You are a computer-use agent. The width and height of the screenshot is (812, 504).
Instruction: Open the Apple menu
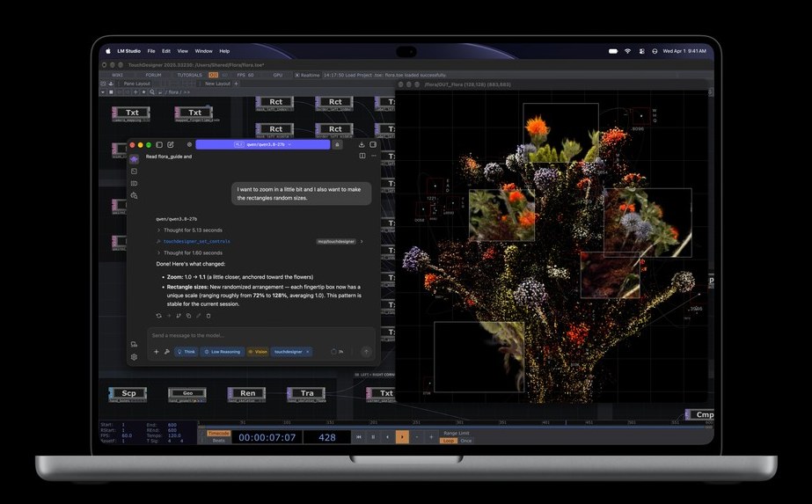click(x=108, y=51)
